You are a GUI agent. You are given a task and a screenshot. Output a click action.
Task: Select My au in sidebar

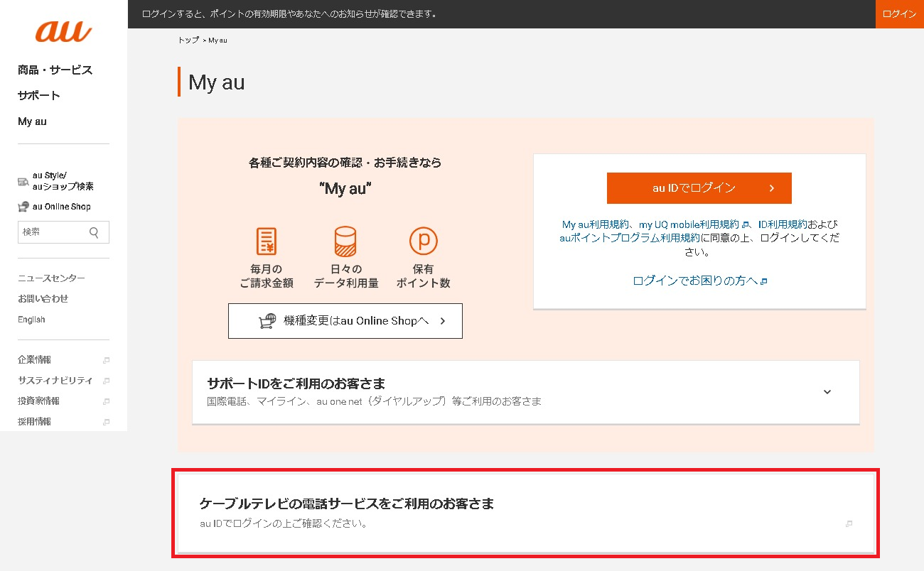click(32, 121)
